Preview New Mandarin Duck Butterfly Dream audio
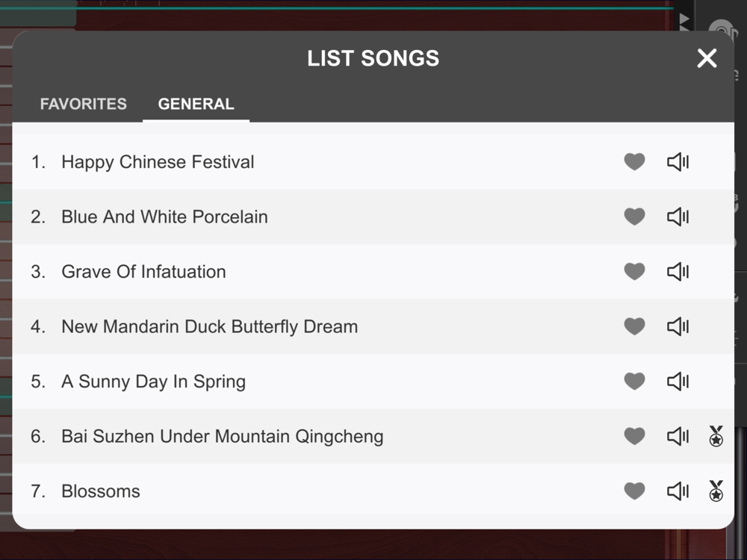747x560 pixels. click(678, 326)
